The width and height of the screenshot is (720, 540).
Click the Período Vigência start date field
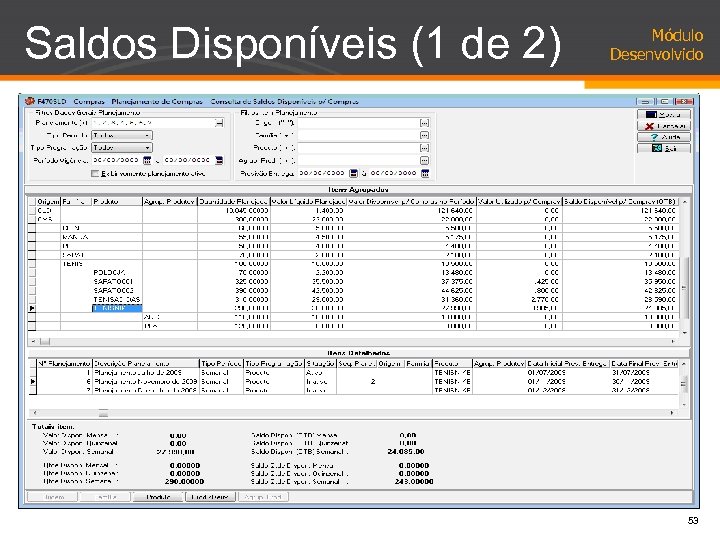click(x=117, y=160)
